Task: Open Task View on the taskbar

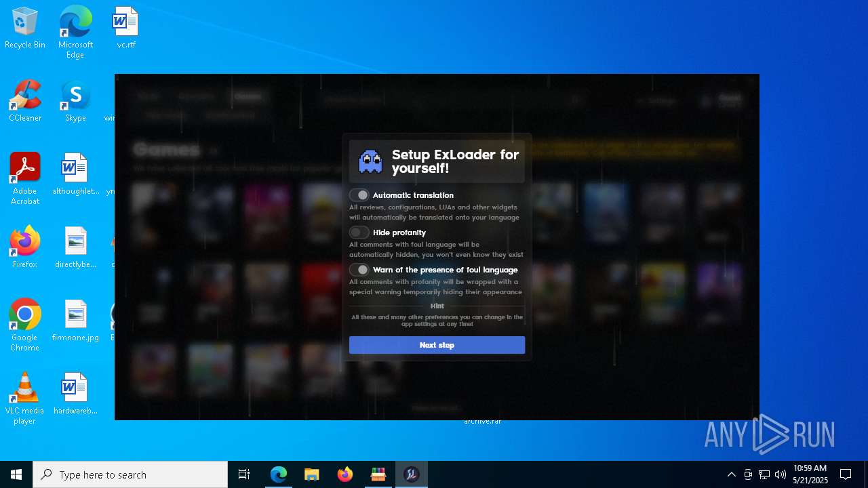Action: click(244, 474)
